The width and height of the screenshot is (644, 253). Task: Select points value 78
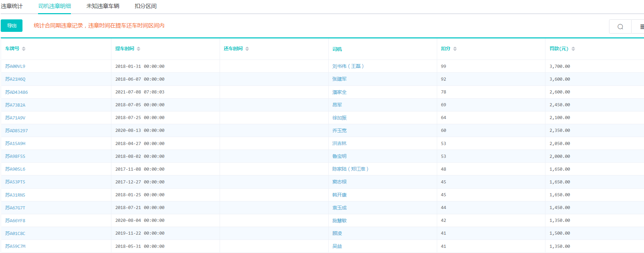point(443,92)
